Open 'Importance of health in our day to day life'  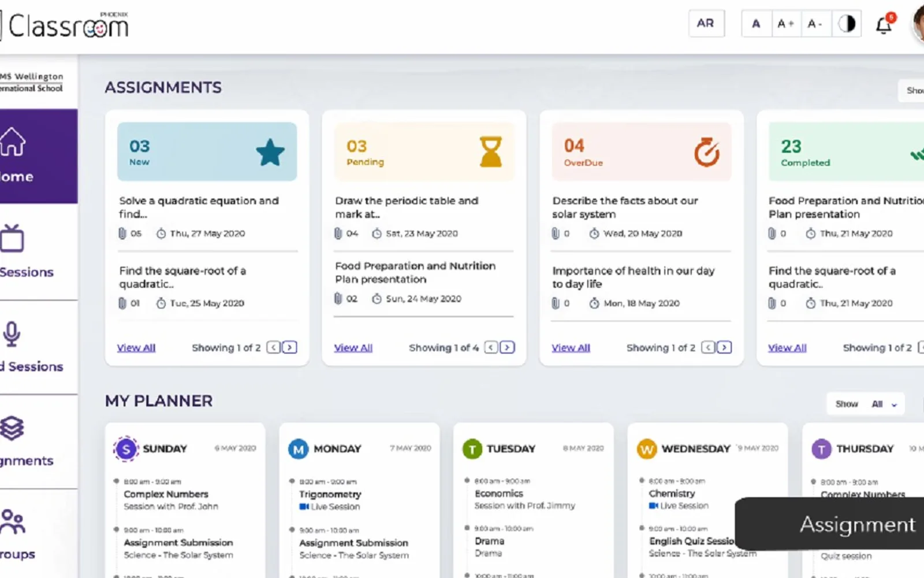click(x=634, y=277)
